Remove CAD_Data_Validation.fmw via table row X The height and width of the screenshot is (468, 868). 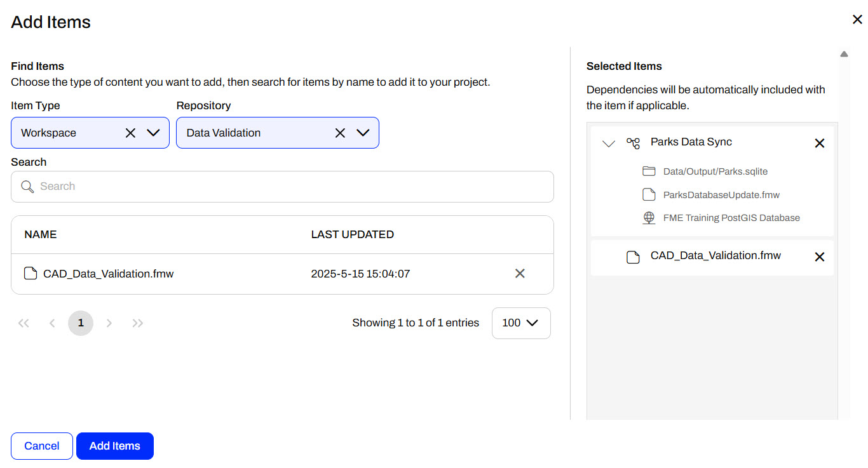click(x=520, y=274)
